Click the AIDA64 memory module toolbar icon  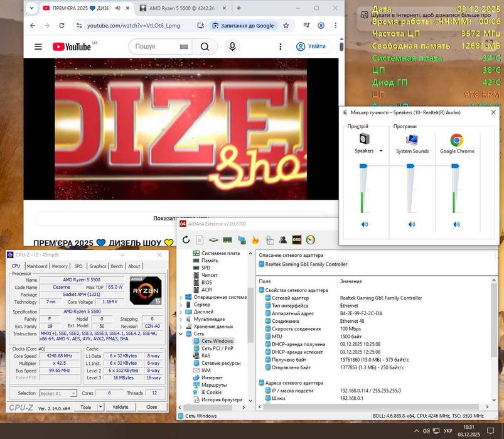(x=227, y=240)
